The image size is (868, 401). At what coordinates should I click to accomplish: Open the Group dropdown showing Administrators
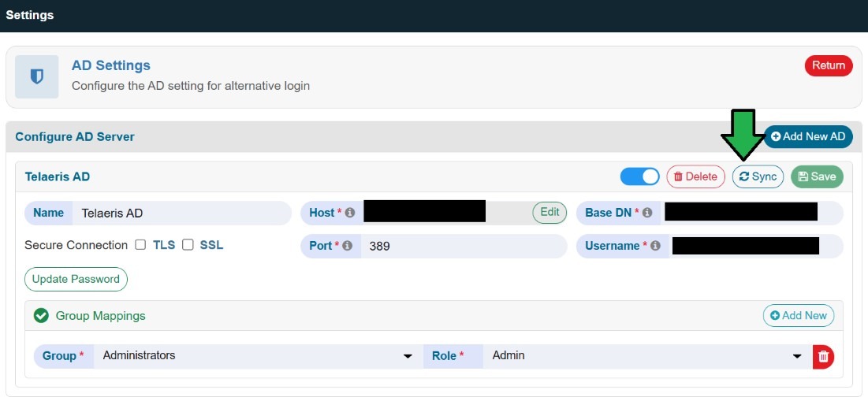pyautogui.click(x=255, y=356)
